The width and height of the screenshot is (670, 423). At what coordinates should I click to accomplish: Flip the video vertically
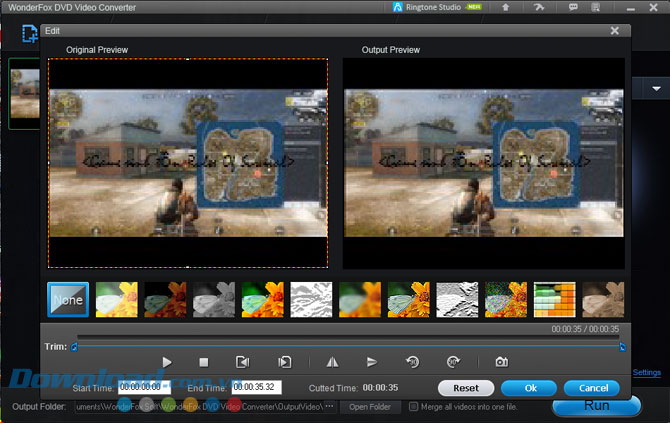[x=372, y=362]
